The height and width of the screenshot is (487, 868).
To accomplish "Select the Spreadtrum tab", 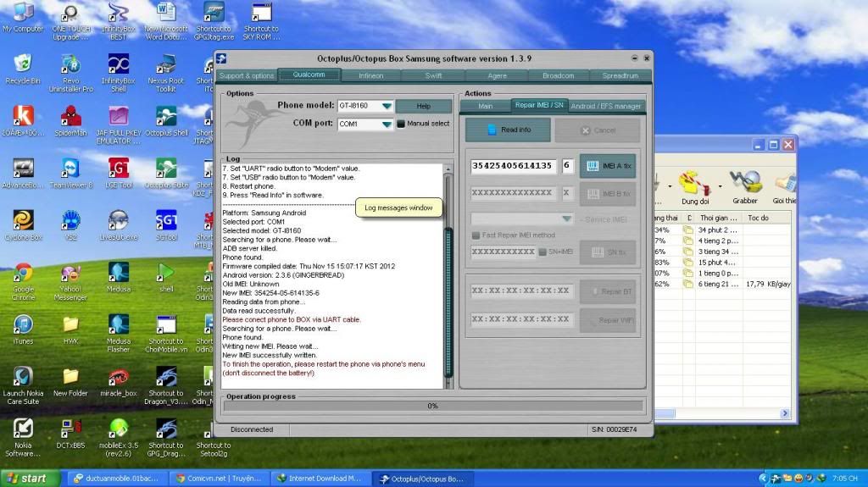I will pos(620,76).
